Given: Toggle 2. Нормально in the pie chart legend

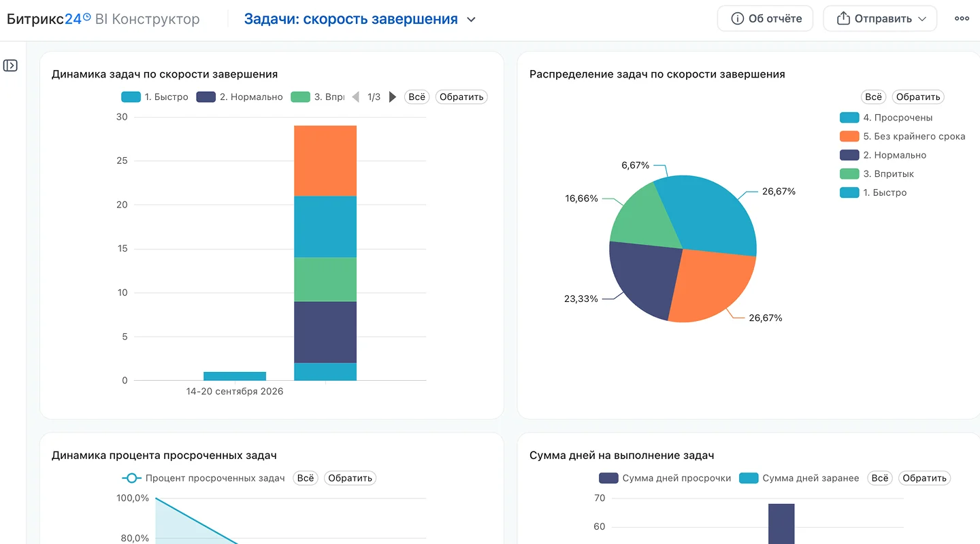Looking at the screenshot, I should [x=883, y=155].
